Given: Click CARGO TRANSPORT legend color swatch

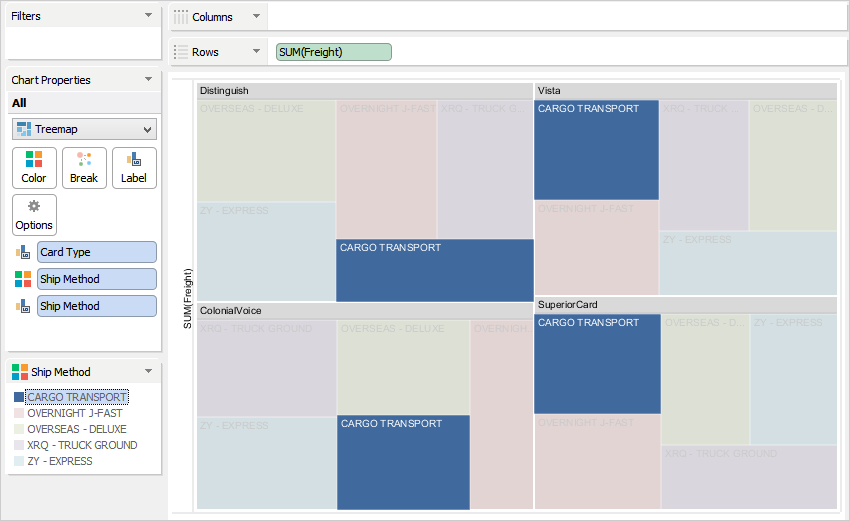Looking at the screenshot, I should coord(19,397).
